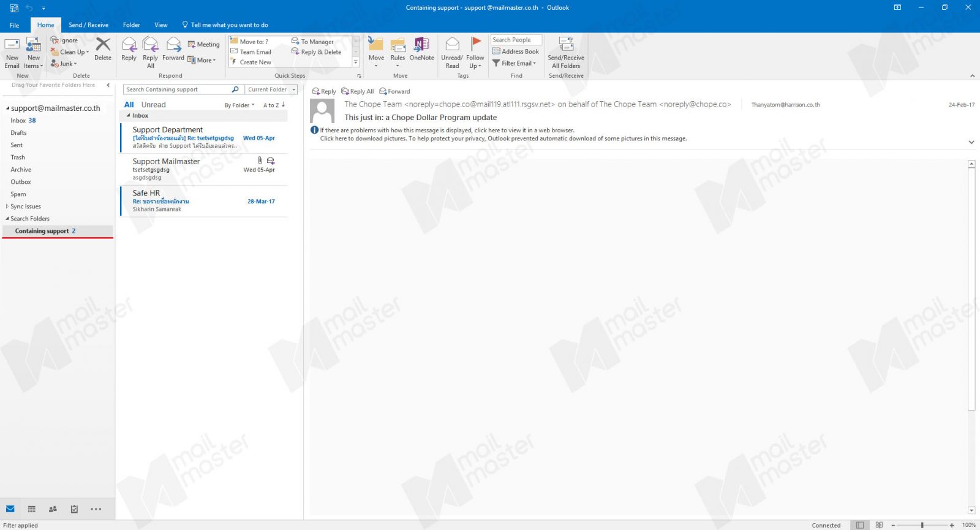Open the File tab
Screen dimensions: 980x530
[x=14, y=25]
